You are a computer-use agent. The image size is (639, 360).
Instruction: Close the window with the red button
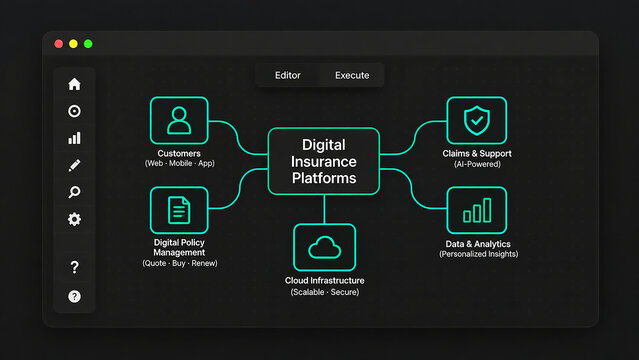coord(59,44)
